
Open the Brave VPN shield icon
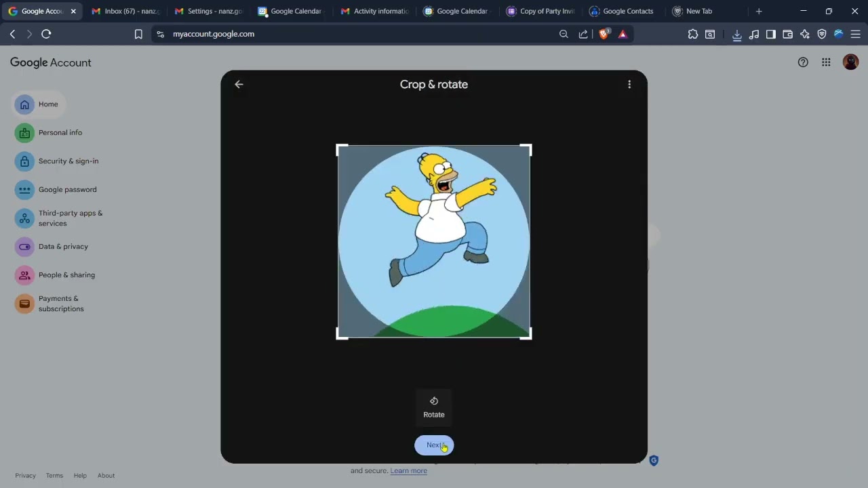click(822, 34)
